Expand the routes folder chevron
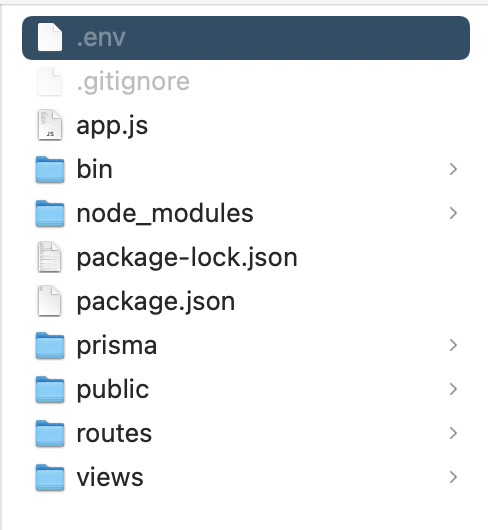488x530 pixels. tap(453, 433)
